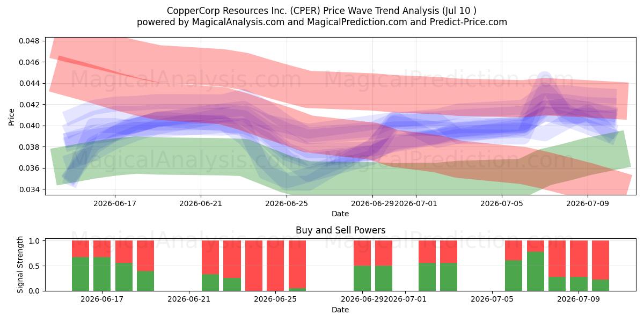Click the 2026-06-17 date tick on bar chart
The height and width of the screenshot is (322, 644).
pos(102,299)
